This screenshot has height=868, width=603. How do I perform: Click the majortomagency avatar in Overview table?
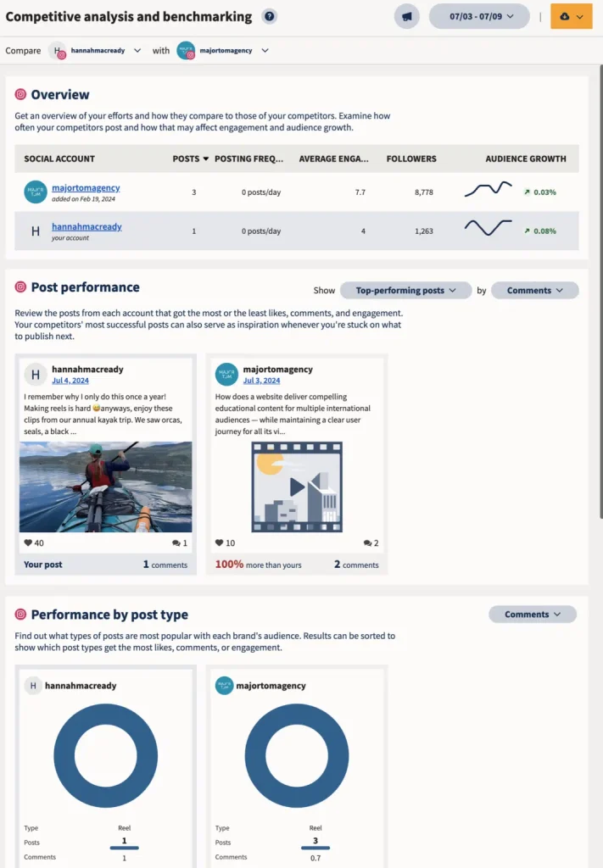[36, 192]
